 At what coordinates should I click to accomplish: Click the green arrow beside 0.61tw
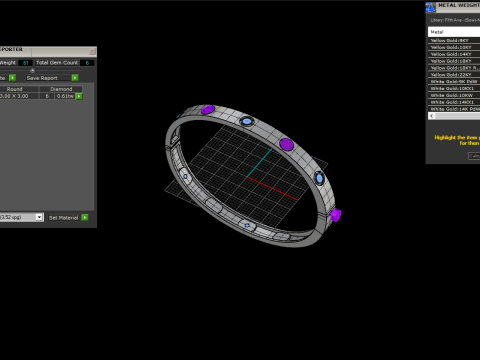79,96
